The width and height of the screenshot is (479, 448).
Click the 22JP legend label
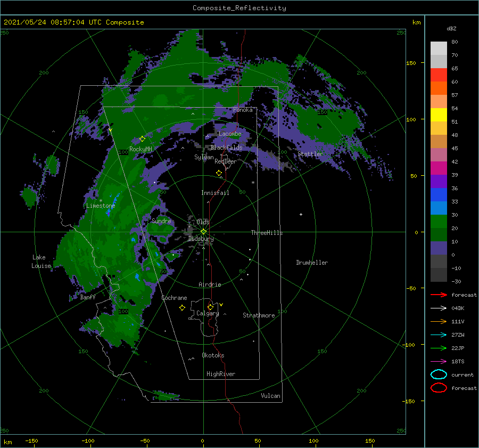[458, 348]
